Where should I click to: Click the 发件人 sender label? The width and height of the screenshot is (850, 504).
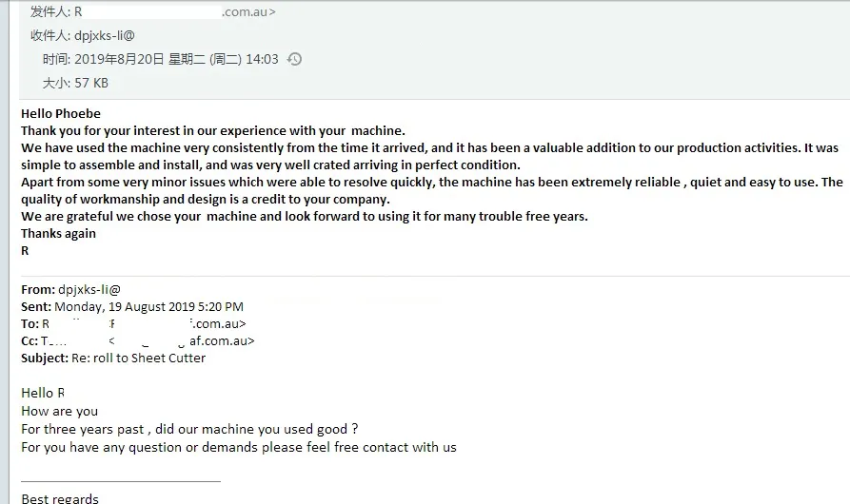click(49, 12)
